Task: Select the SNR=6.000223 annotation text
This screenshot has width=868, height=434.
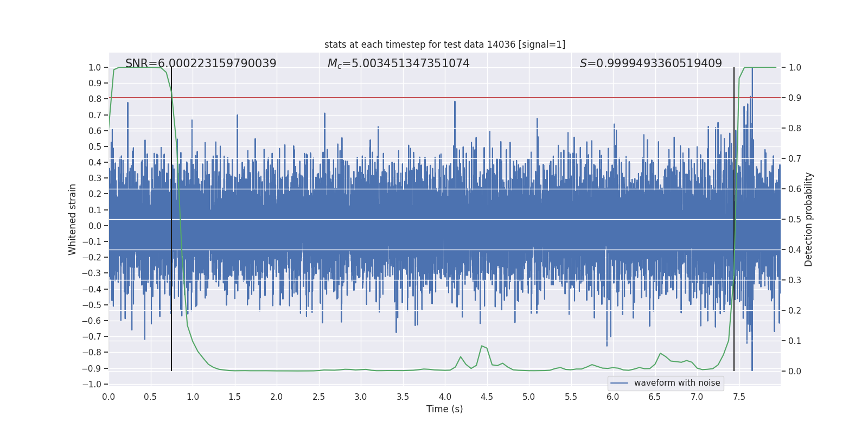Action: coord(201,63)
